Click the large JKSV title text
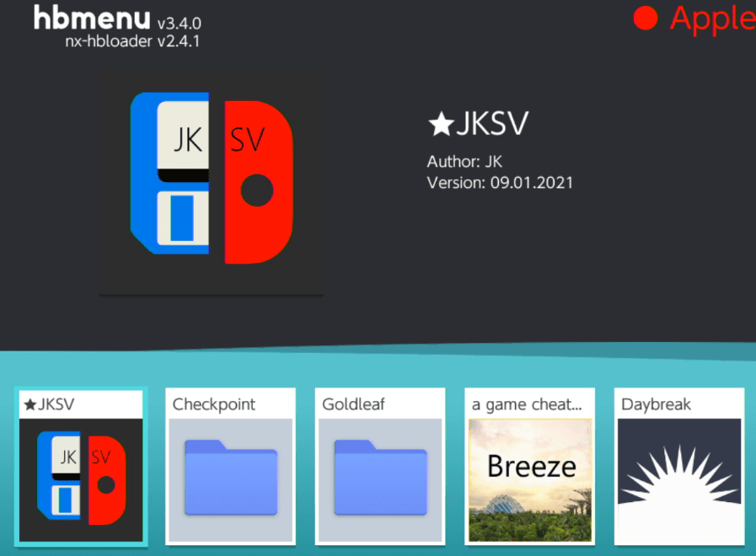 (492, 124)
